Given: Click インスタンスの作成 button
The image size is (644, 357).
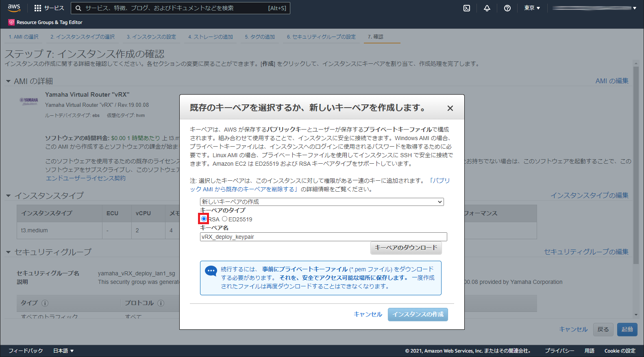Looking at the screenshot, I should click(418, 314).
